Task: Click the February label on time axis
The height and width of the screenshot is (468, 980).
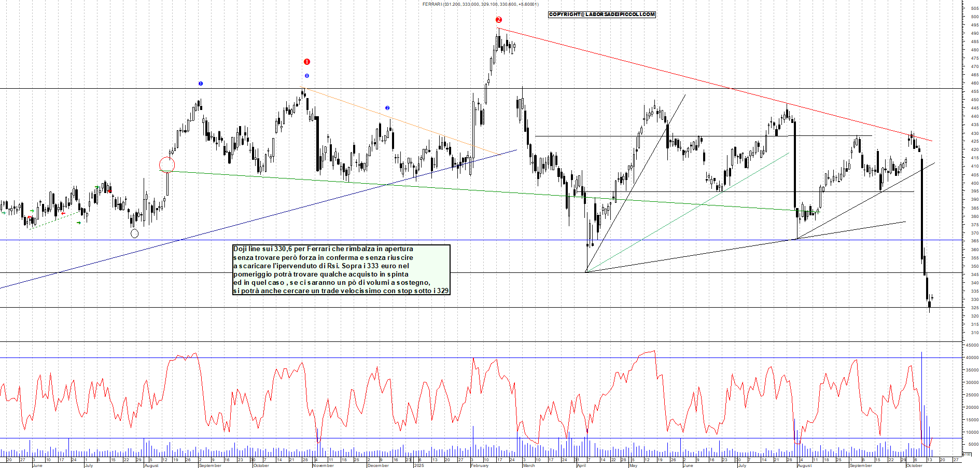Action: 480,465
